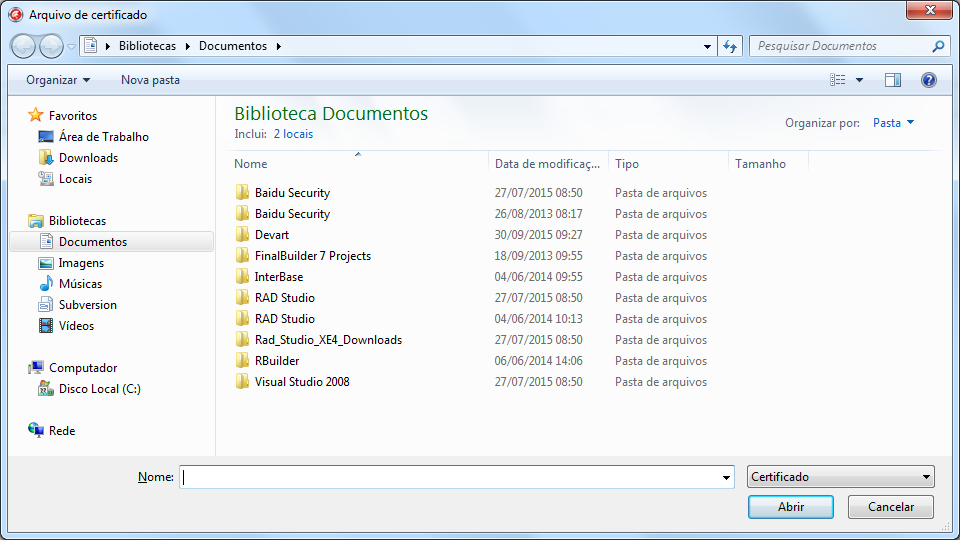Click the Back navigation arrow button
The height and width of the screenshot is (540, 960).
(24, 46)
